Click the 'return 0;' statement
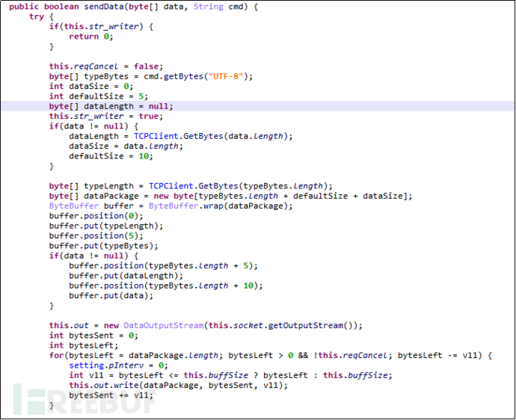The height and width of the screenshot is (420, 516). [x=91, y=37]
